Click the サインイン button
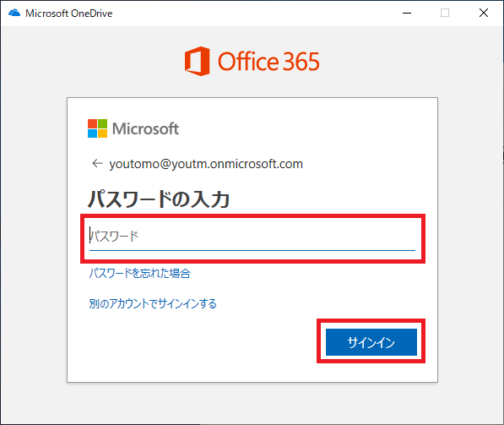The width and height of the screenshot is (504, 425). pyautogui.click(x=371, y=342)
